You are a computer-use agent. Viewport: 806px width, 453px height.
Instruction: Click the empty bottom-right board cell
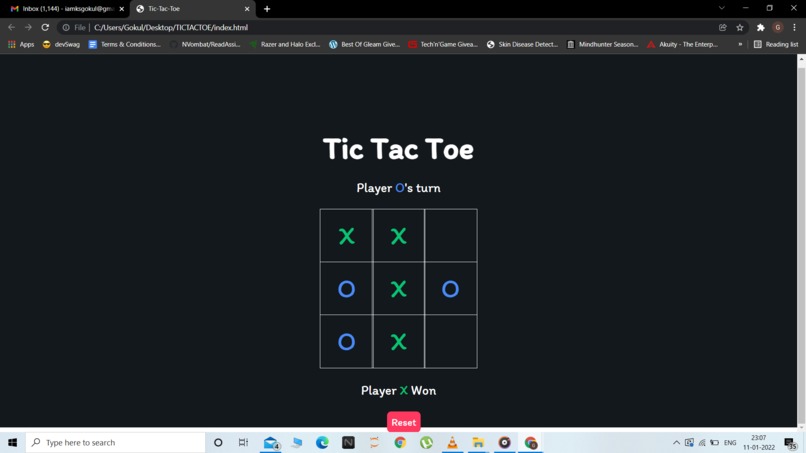(451, 341)
